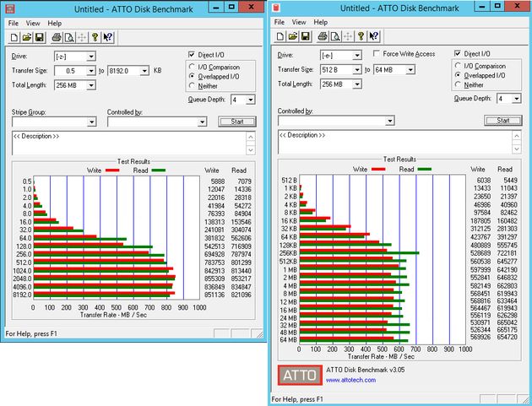
Task: Click Description text field in left window
Action: [129, 143]
